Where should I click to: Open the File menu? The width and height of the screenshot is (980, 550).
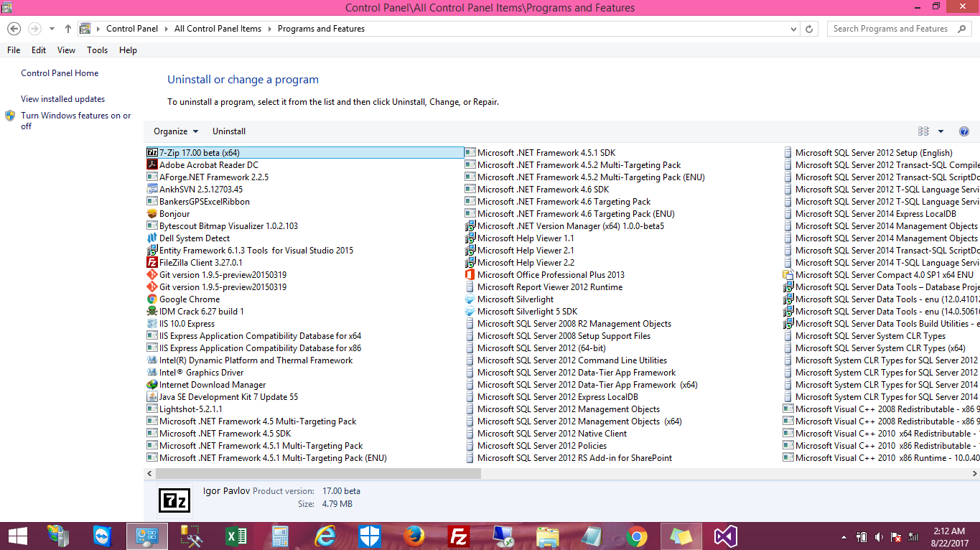[x=14, y=50]
